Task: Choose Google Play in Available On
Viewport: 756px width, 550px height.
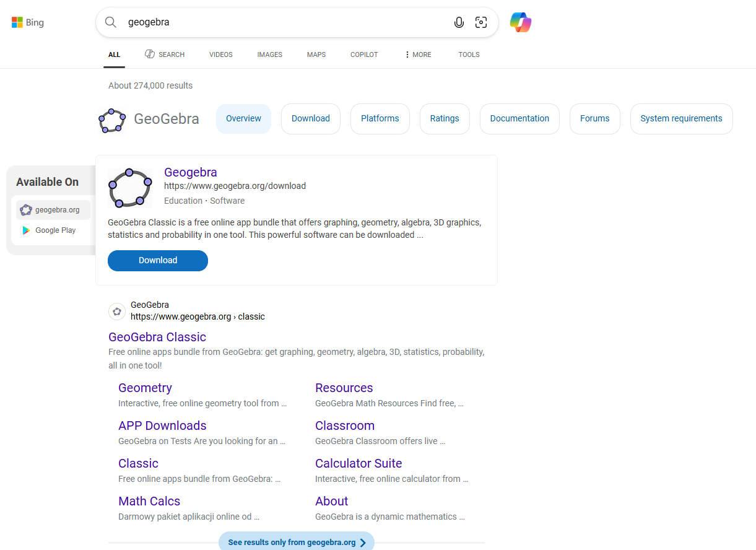Action: click(x=53, y=230)
